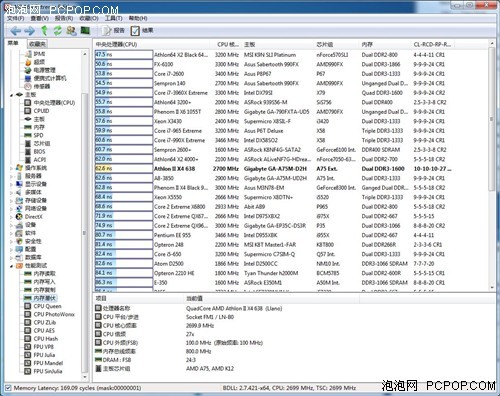This screenshot has height=396, width=500.
Task: Expand the 操作系统 operating system node
Action: tap(12, 168)
